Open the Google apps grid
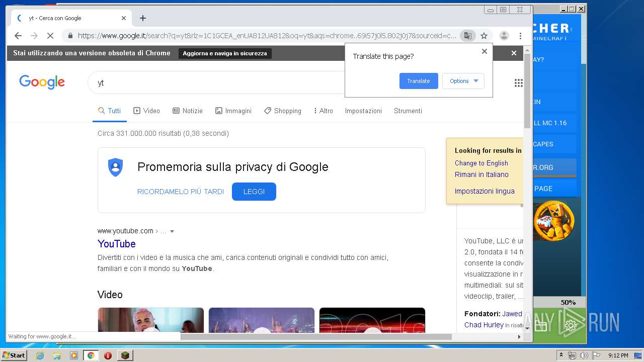Screen dimensions: 644x362 tap(518, 83)
